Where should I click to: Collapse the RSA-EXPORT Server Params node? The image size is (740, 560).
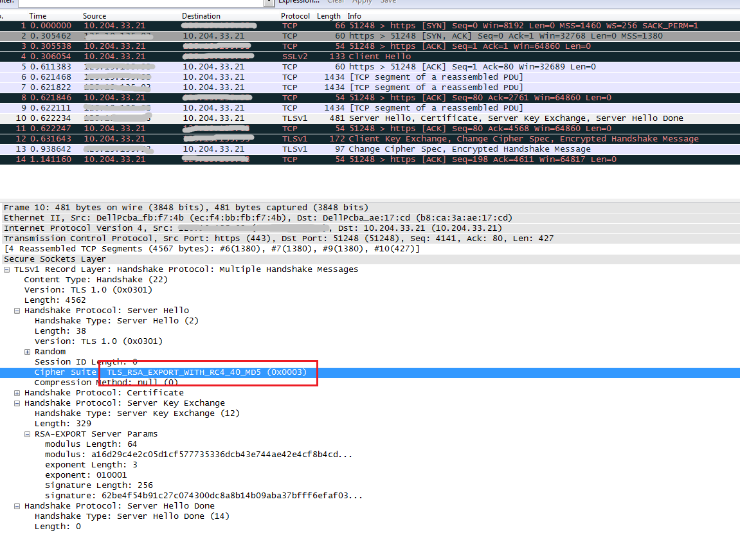click(x=27, y=433)
